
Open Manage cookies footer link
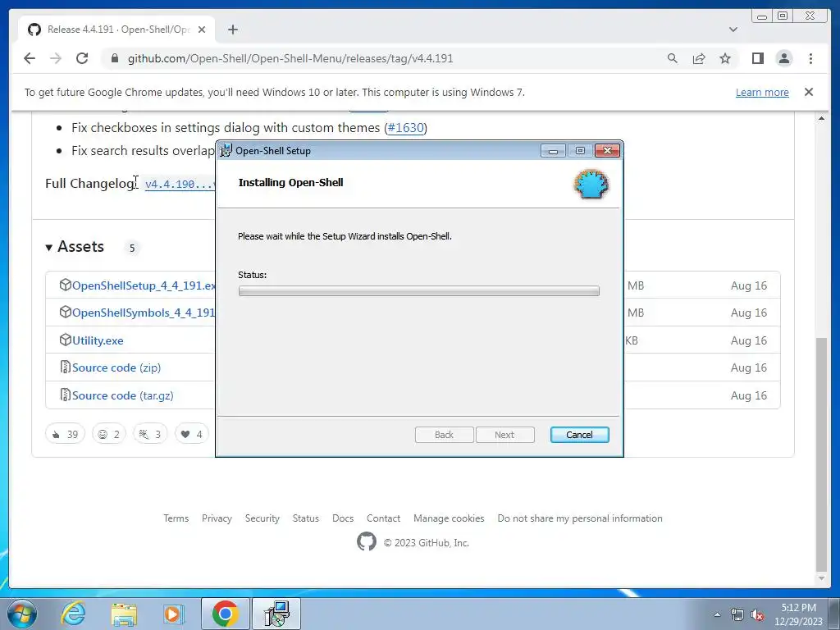449,518
